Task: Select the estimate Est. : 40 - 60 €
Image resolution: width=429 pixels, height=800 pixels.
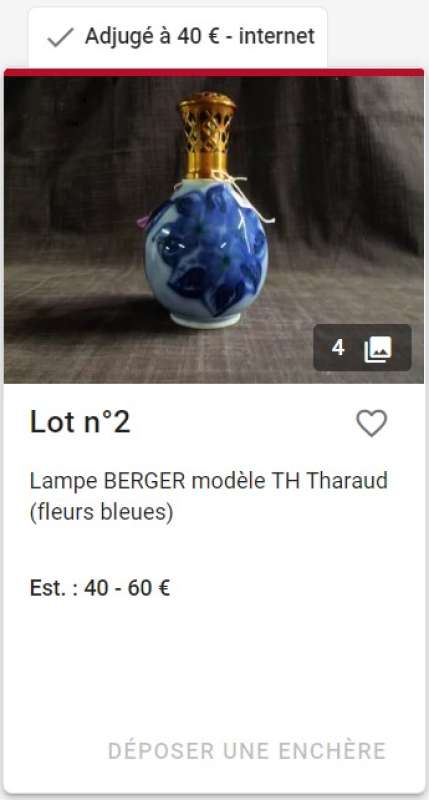Action: click(100, 588)
